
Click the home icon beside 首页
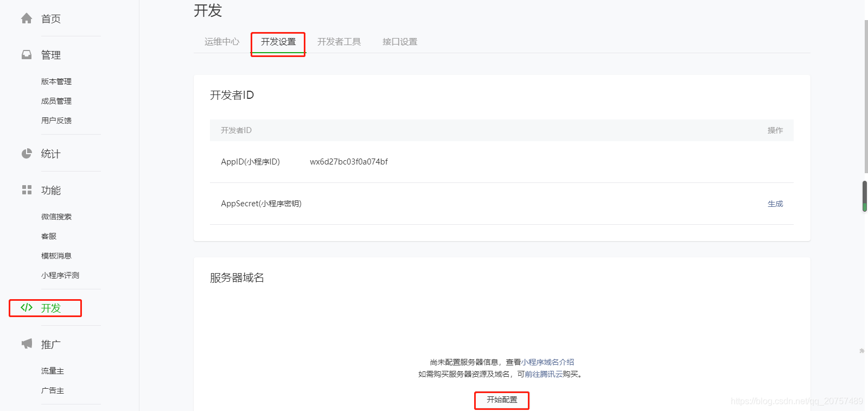tap(27, 18)
